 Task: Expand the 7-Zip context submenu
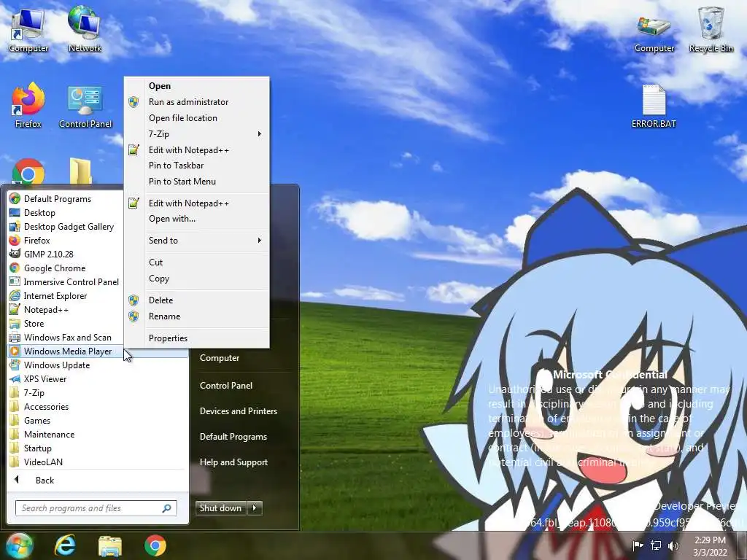[x=197, y=134]
